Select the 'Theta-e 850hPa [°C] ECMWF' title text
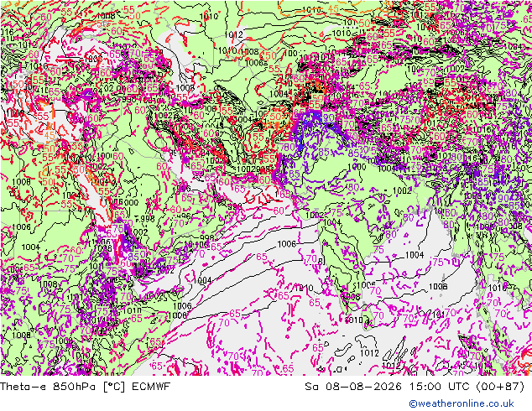Image resolution: width=532 pixels, height=411 pixels. (85, 386)
